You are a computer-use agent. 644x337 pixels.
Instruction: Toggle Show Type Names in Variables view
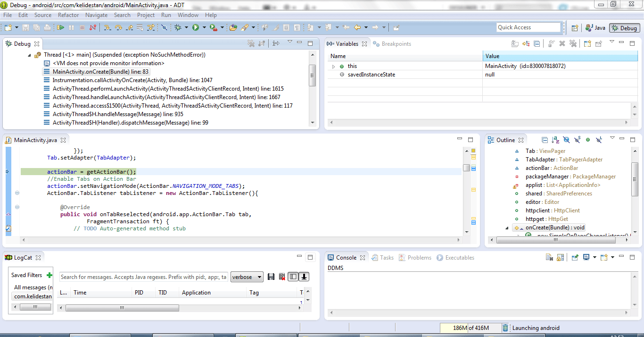[515, 44]
